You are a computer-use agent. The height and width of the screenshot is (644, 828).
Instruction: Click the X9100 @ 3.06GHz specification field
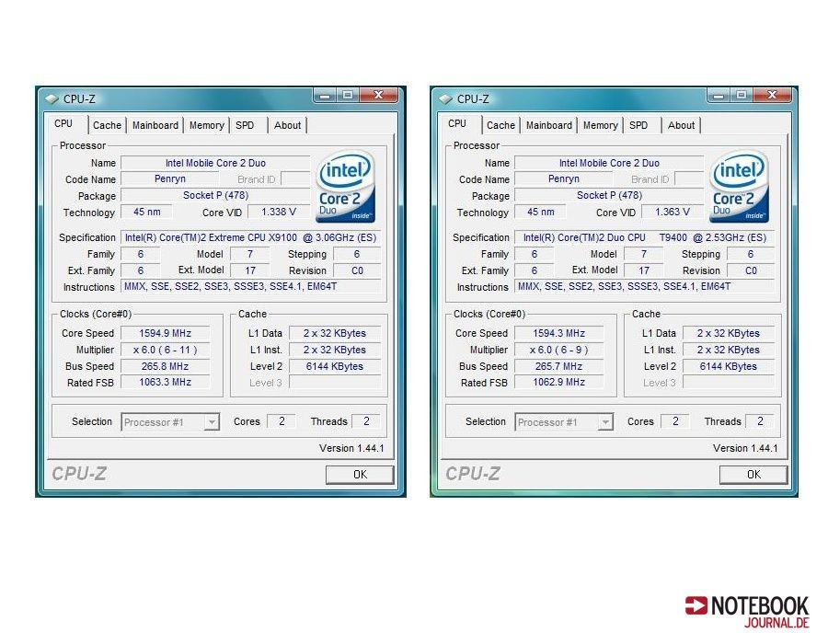pyautogui.click(x=250, y=237)
